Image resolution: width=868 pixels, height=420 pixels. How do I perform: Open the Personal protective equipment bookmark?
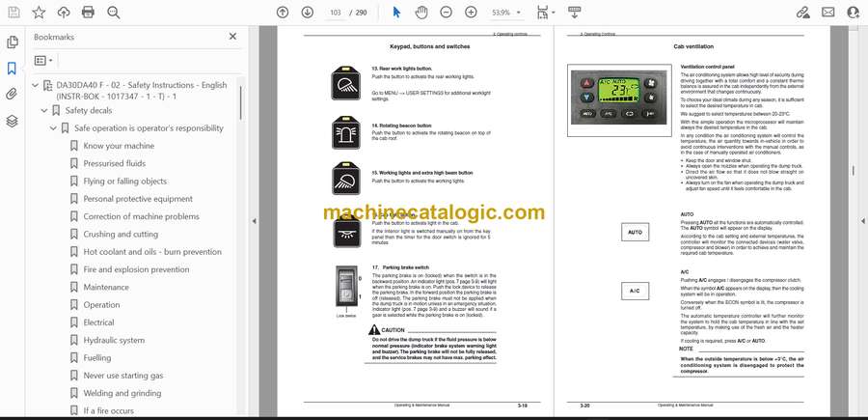(x=138, y=199)
